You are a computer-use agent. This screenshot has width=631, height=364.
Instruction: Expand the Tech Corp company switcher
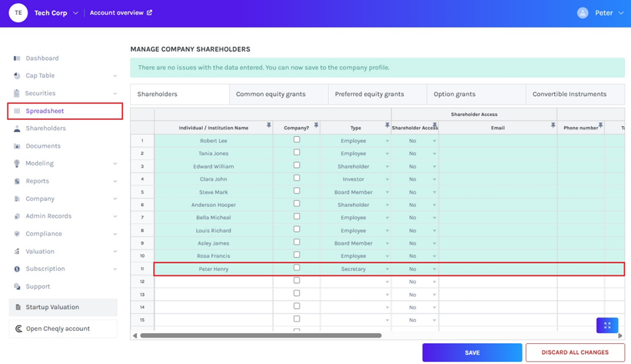tap(76, 13)
